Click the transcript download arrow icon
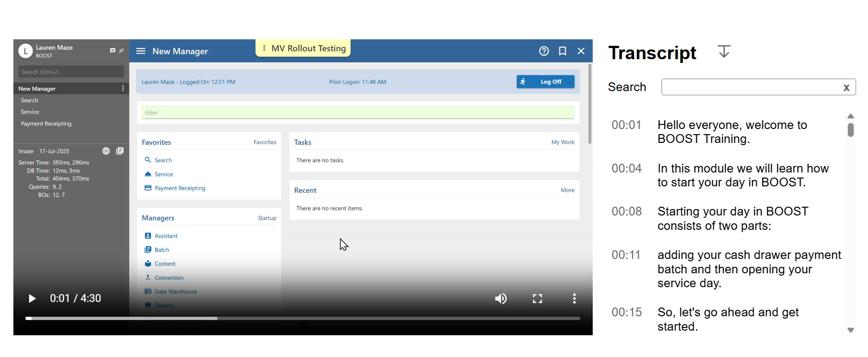The image size is (868, 357). click(x=724, y=51)
